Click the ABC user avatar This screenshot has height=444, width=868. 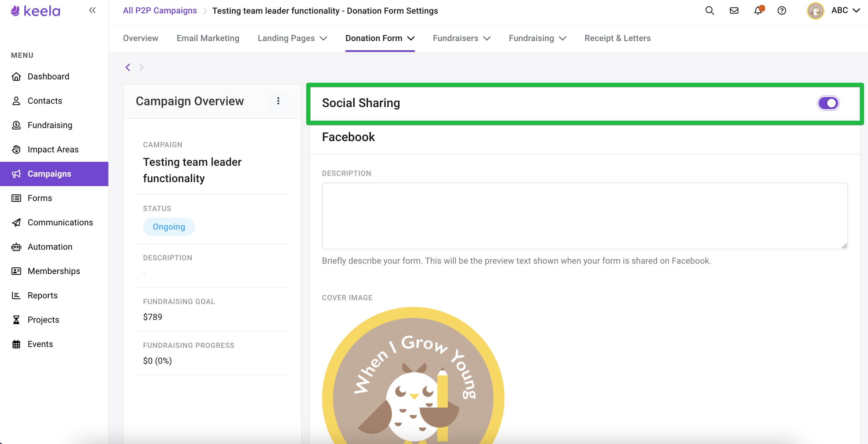(815, 11)
